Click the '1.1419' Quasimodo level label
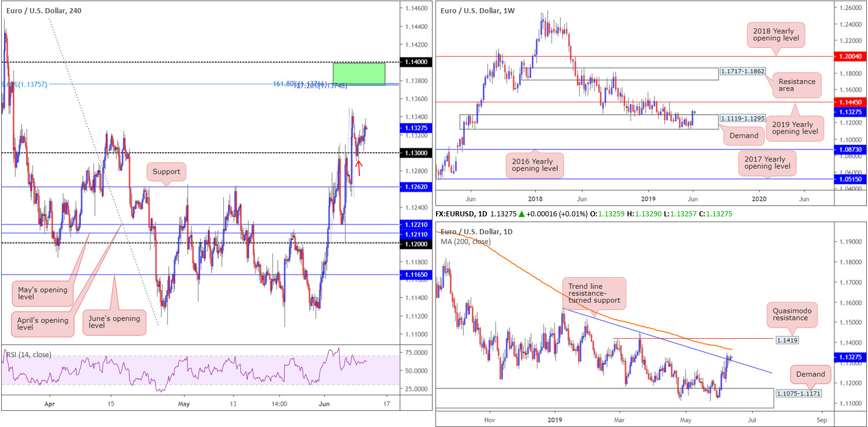 (786, 341)
